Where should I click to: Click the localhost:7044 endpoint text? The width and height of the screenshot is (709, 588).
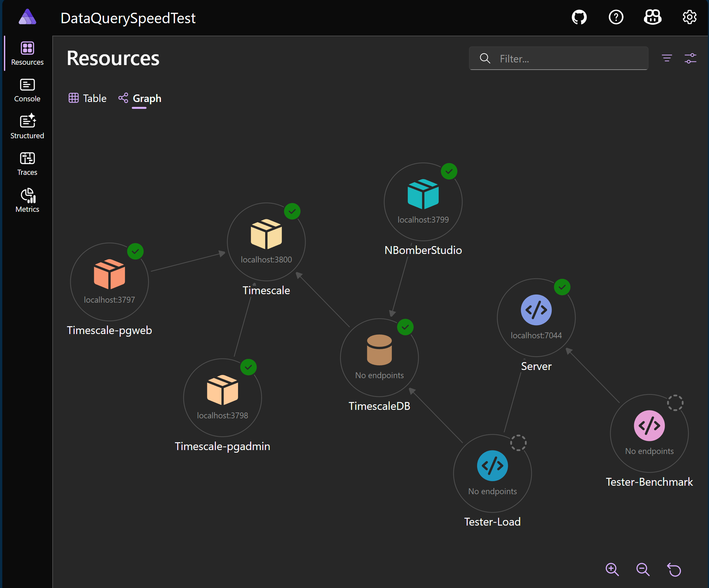pyautogui.click(x=536, y=336)
